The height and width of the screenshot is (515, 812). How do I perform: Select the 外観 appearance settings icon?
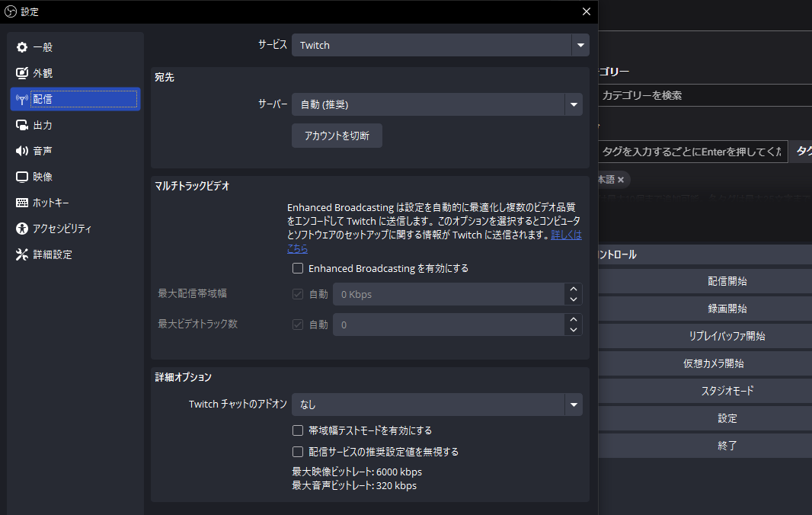[x=21, y=73]
